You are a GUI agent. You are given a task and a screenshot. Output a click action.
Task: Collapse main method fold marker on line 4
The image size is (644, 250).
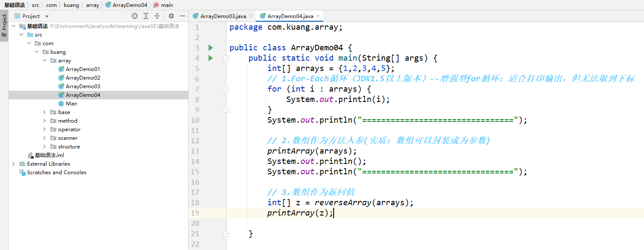pos(226,58)
